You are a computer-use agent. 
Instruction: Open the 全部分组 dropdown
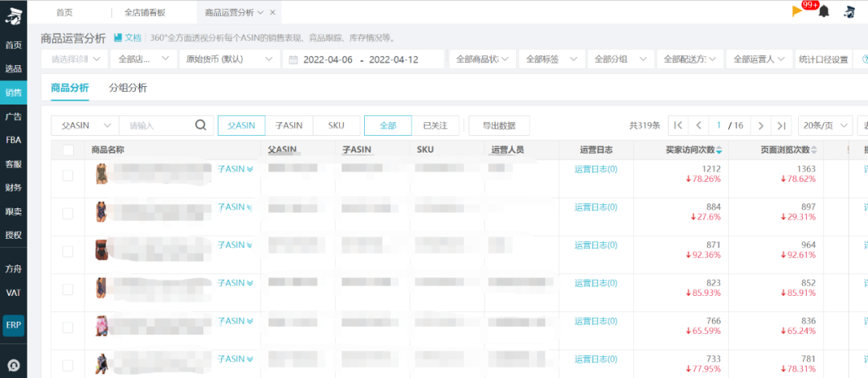tap(620, 60)
